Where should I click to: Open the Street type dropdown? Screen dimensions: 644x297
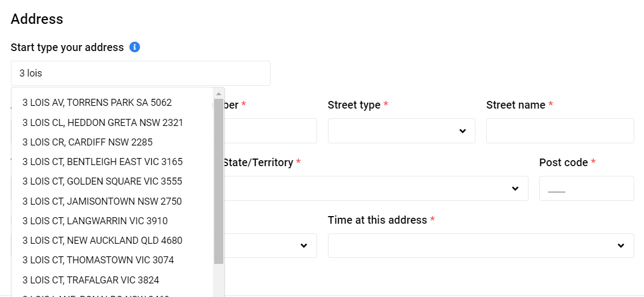click(401, 131)
